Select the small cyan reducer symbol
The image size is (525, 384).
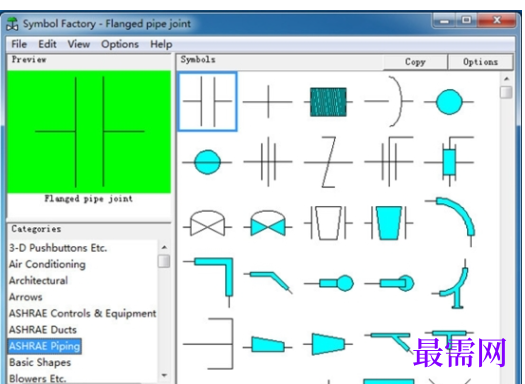[268, 344]
